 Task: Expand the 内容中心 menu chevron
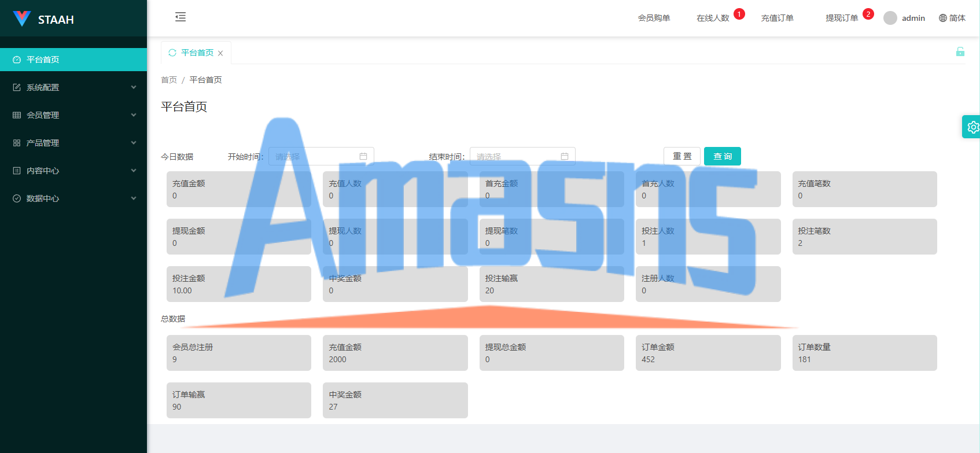[x=134, y=171]
